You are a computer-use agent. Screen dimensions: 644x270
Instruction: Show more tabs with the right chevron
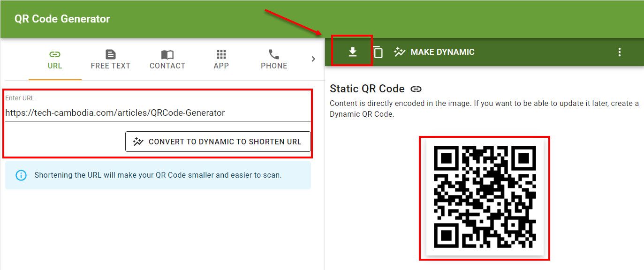[x=314, y=59]
